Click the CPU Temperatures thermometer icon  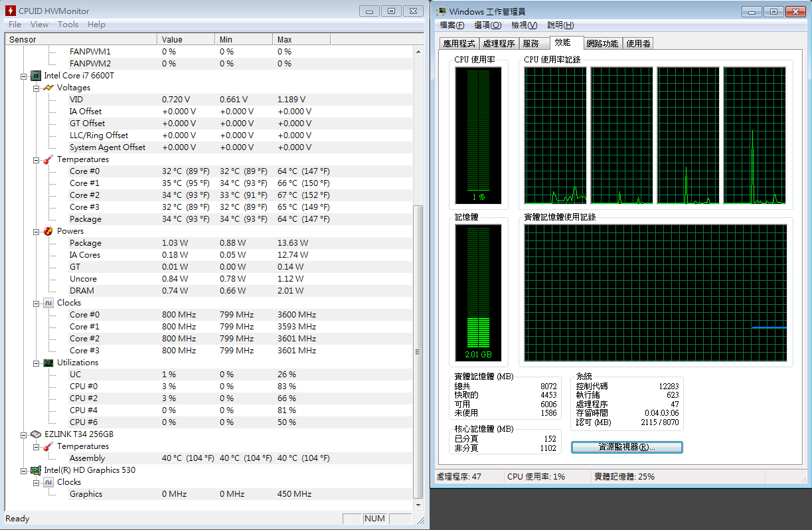pos(48,159)
